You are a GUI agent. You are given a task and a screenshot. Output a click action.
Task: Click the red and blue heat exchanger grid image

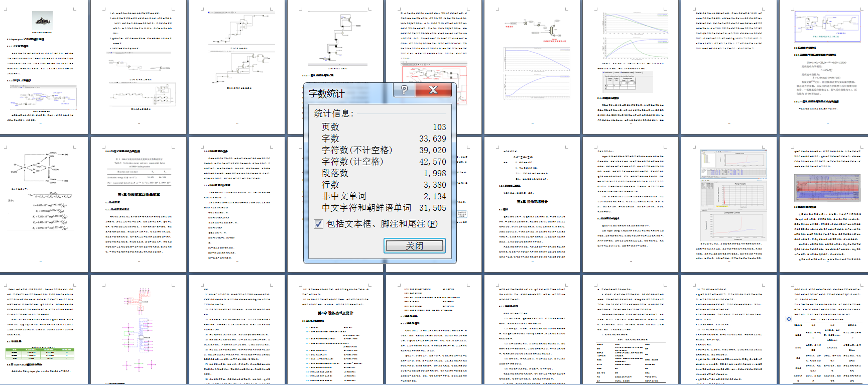pyautogui.click(x=827, y=187)
